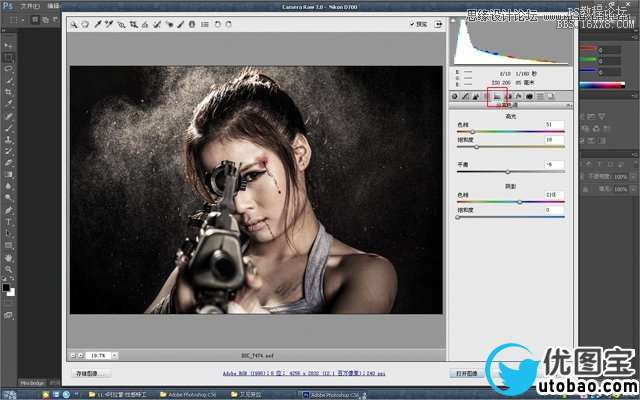Select the Zoom tool in Camera Raw toolbar
640x400 pixels.
tap(74, 24)
